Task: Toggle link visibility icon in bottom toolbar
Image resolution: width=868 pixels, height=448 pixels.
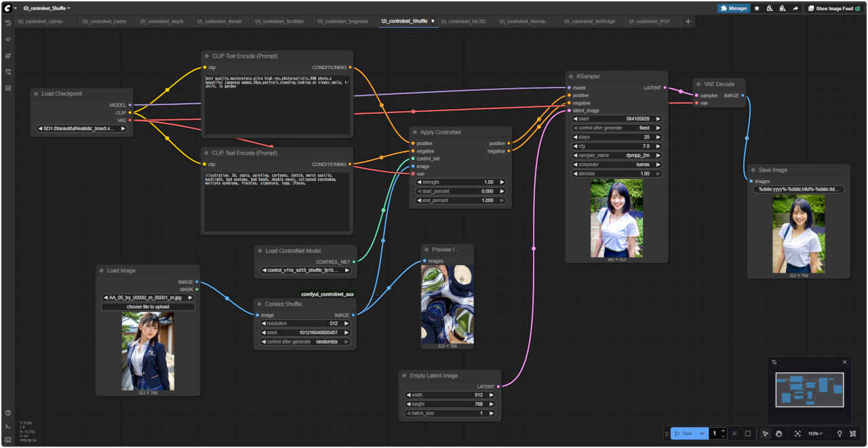Action: pos(853,434)
